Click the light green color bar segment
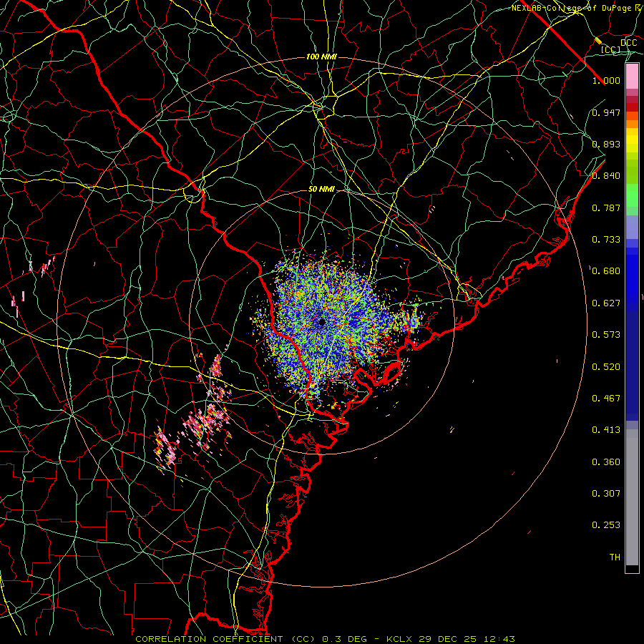 [632, 195]
